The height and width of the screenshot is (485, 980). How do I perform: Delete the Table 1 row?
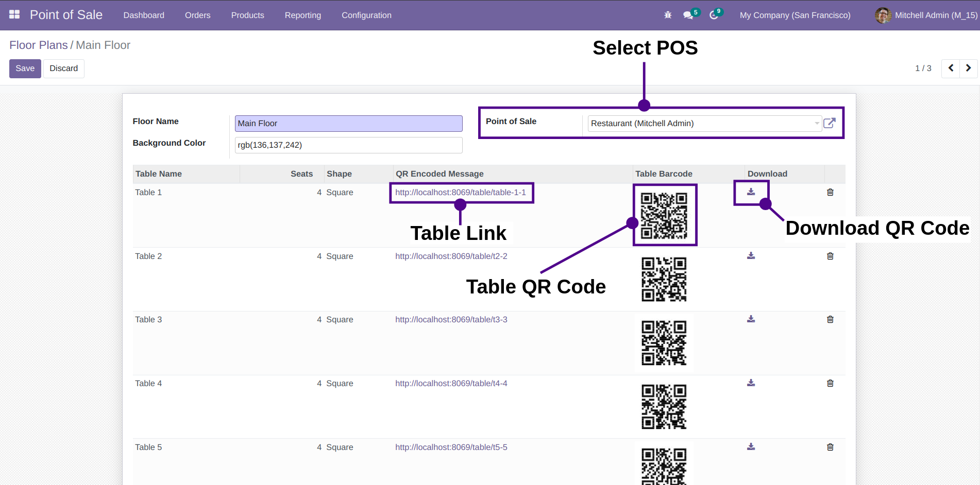coord(830,192)
